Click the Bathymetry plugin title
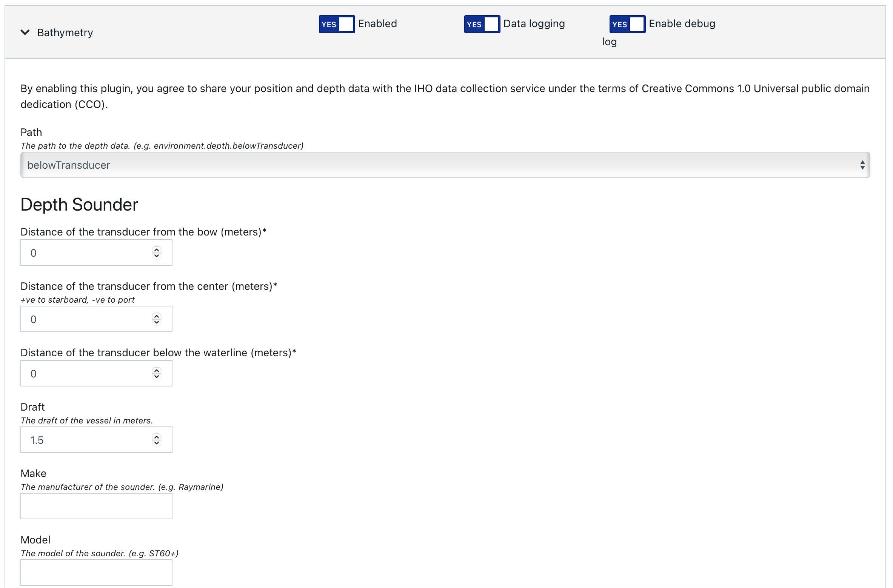 pos(65,33)
